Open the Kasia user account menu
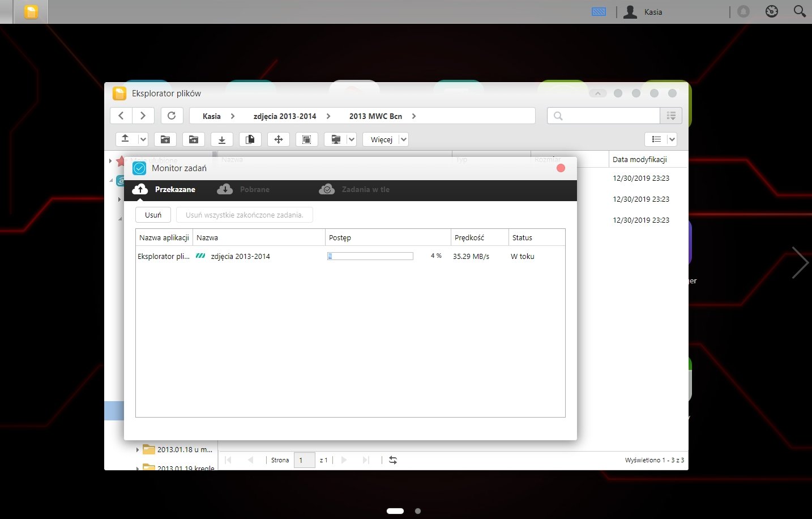Screen dimensions: 812x519 point(643,11)
